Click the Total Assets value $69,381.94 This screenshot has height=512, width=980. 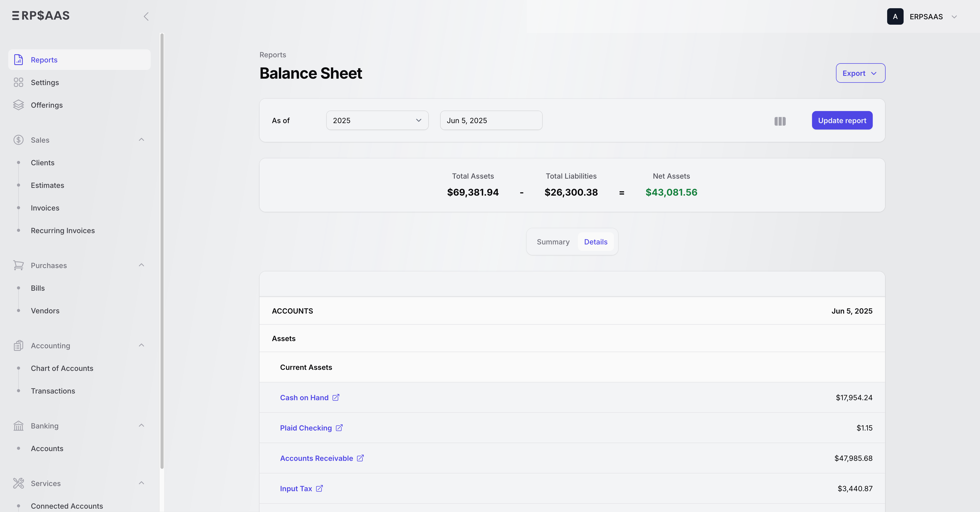(473, 192)
